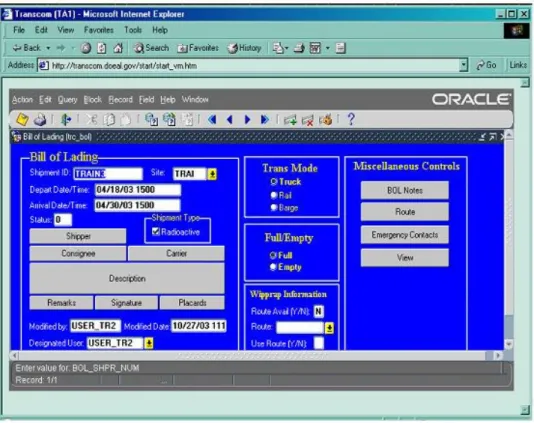Click the Shipper button

click(78, 236)
